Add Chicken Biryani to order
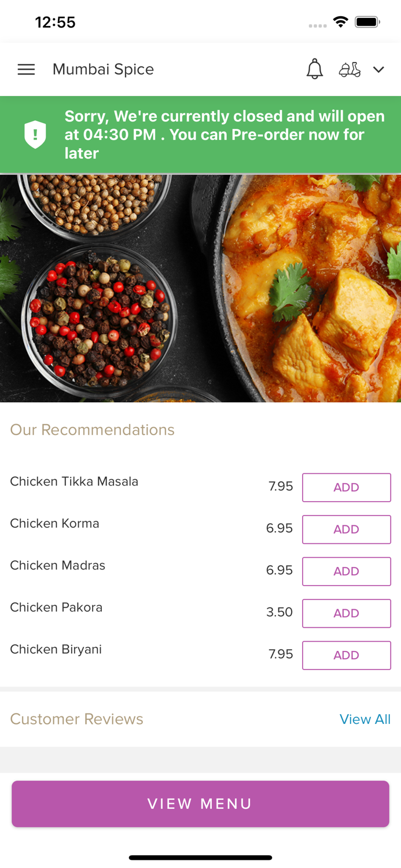The height and width of the screenshot is (868, 401). tap(347, 655)
